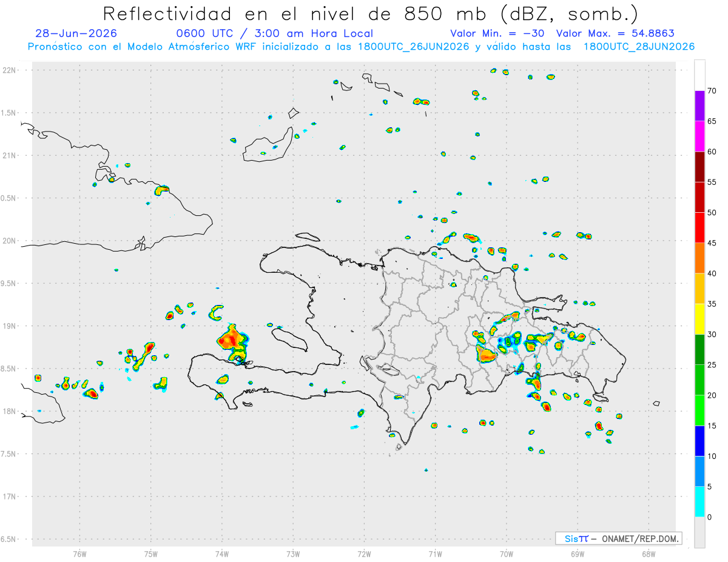Click the '17N' latitude label

click(x=10, y=496)
